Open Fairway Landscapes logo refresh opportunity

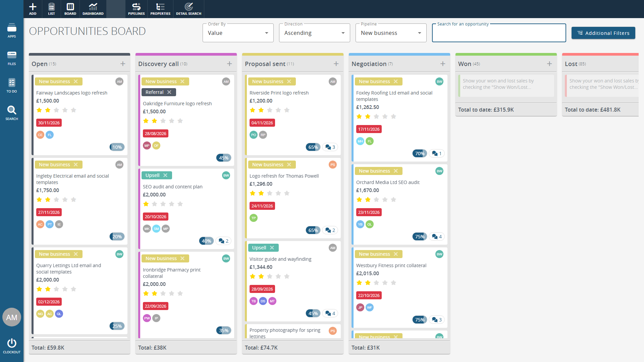pos(72,93)
